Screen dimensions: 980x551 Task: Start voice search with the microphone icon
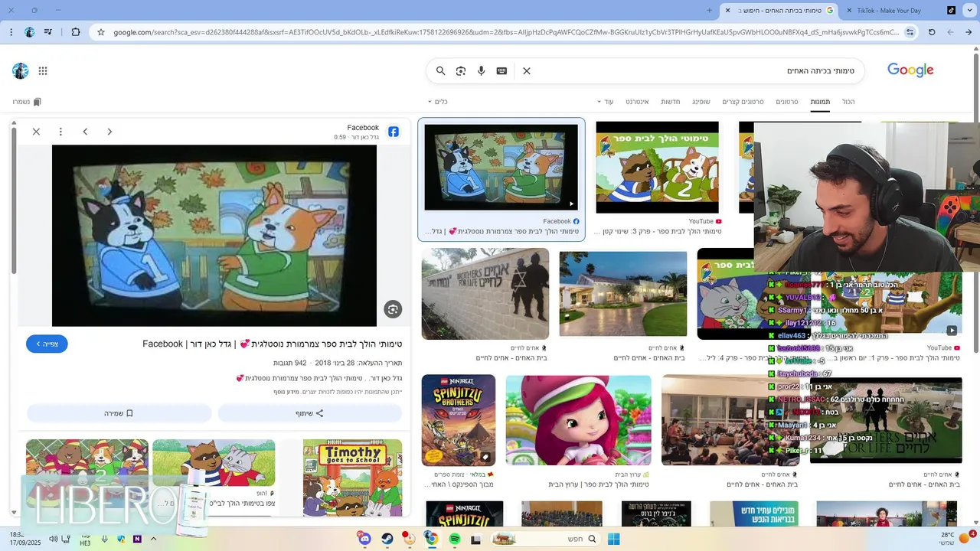click(482, 70)
